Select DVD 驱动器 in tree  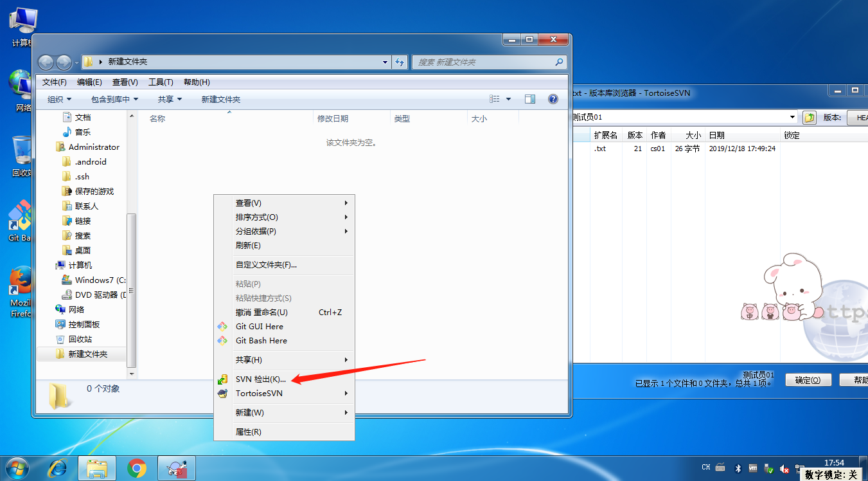tap(94, 295)
